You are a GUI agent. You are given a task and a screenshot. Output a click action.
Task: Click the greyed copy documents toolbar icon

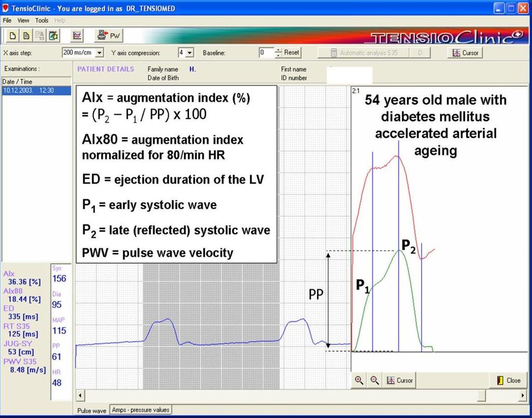pos(39,36)
